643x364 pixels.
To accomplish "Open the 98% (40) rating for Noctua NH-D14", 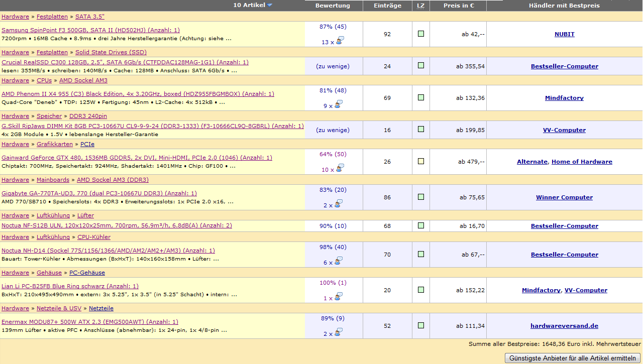I will coord(333,247).
